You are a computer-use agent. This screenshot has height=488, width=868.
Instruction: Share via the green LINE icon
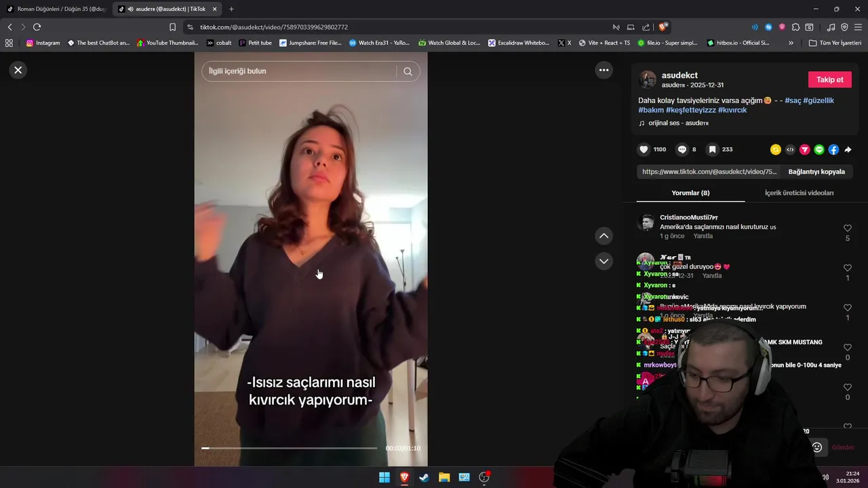[819, 150]
